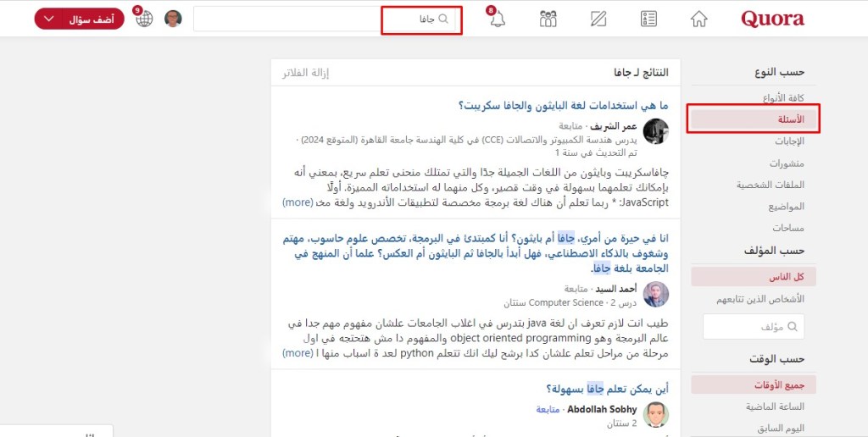Select the كل الناس author filter
Image resolution: width=868 pixels, height=437 pixels.
click(x=754, y=277)
